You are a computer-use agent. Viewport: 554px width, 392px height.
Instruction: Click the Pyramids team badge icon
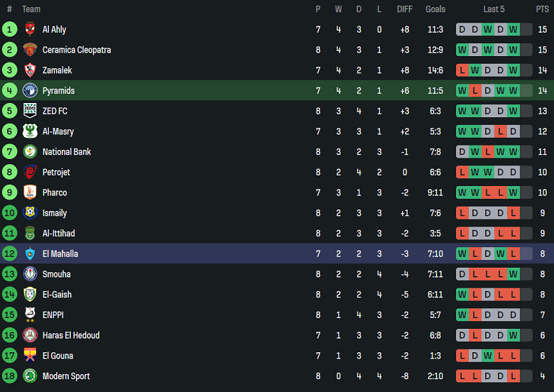[30, 91]
